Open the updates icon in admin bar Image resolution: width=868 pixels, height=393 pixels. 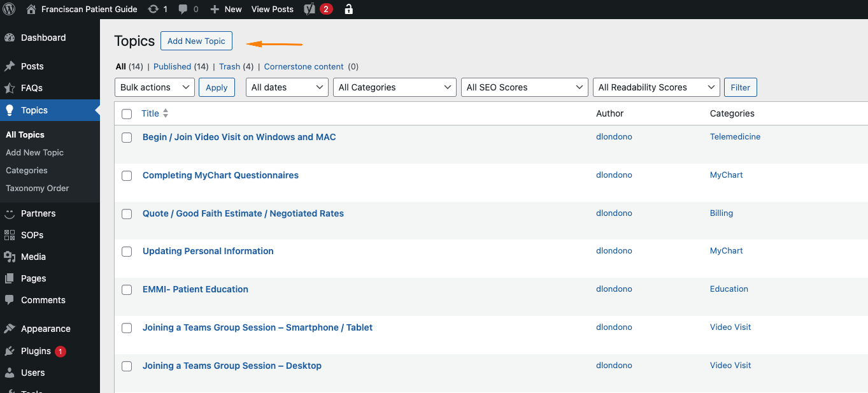click(153, 9)
